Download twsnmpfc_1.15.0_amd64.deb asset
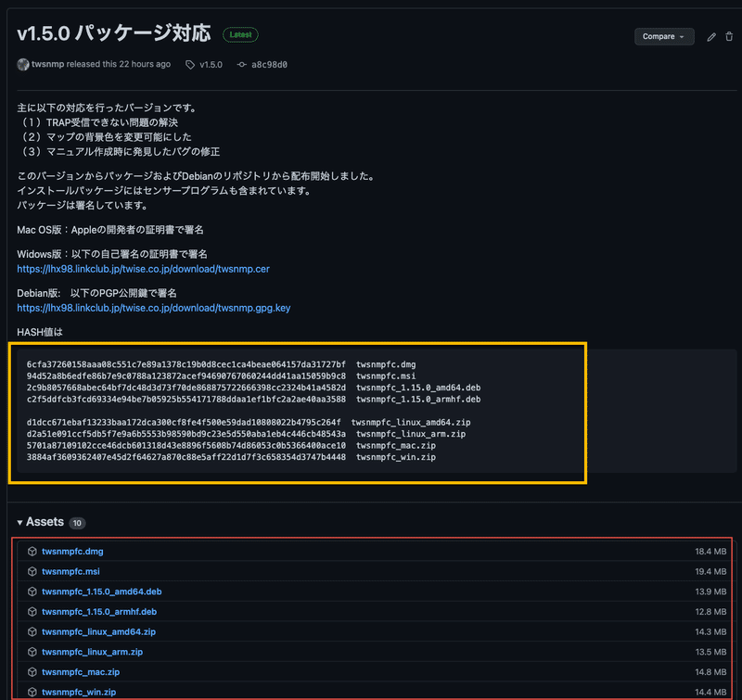The image size is (742, 700). (x=102, y=592)
